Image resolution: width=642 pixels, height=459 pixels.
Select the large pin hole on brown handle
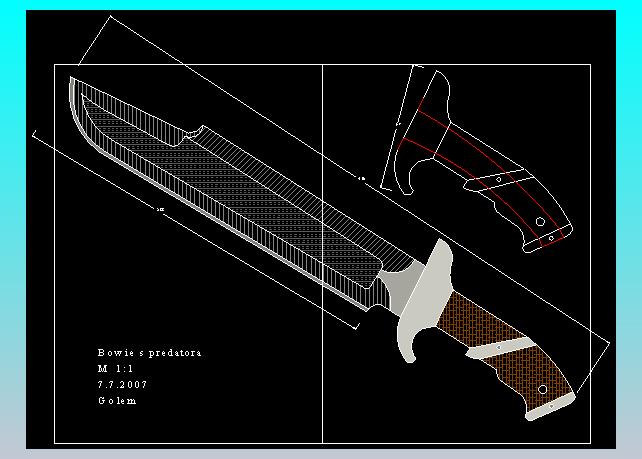(543, 389)
